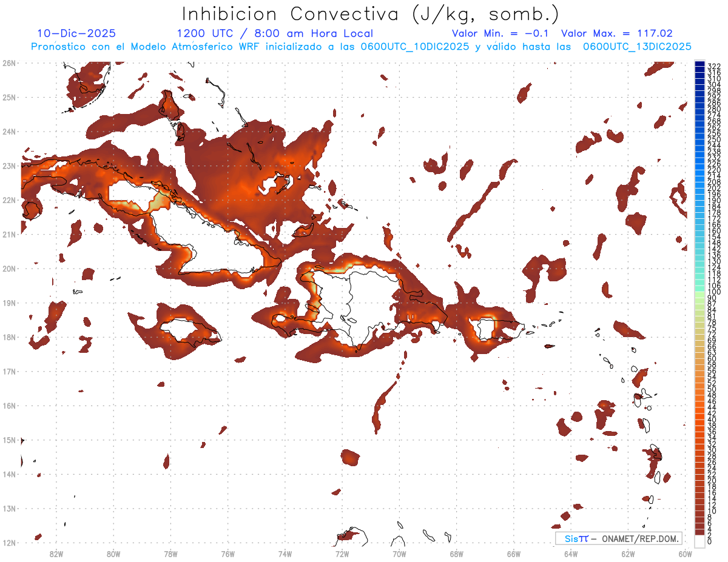
Task: Click the "62W" longitude label
Action: click(x=628, y=554)
